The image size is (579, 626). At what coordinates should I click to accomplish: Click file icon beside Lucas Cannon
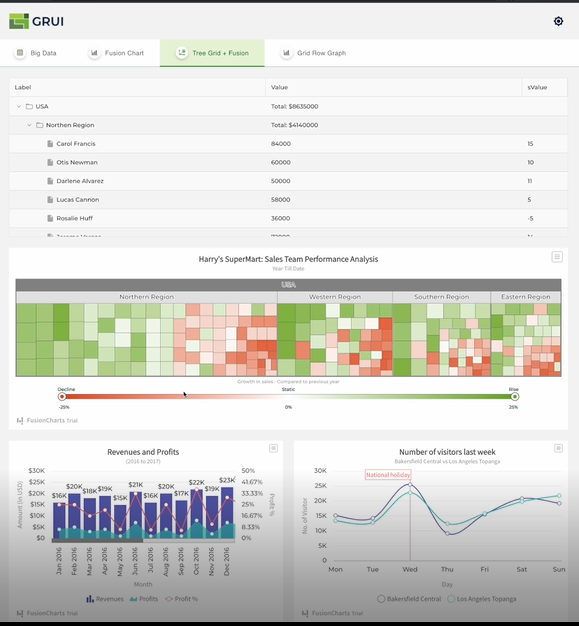click(50, 200)
